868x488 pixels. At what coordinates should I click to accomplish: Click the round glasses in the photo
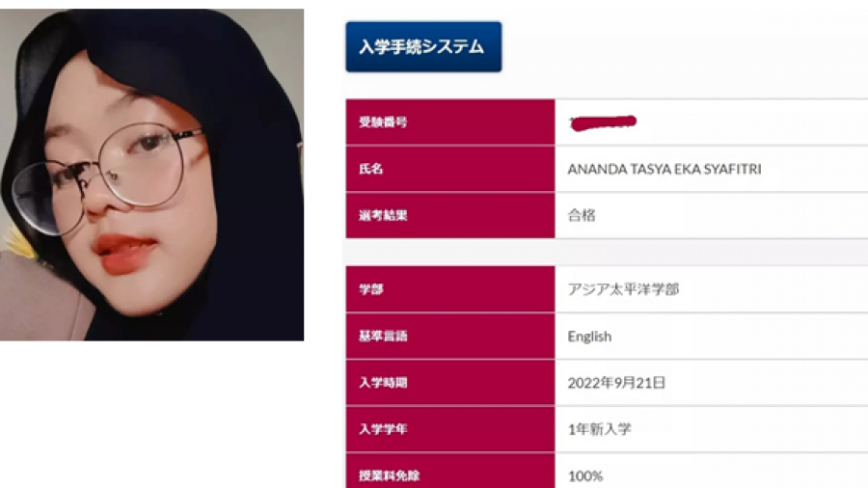[105, 177]
